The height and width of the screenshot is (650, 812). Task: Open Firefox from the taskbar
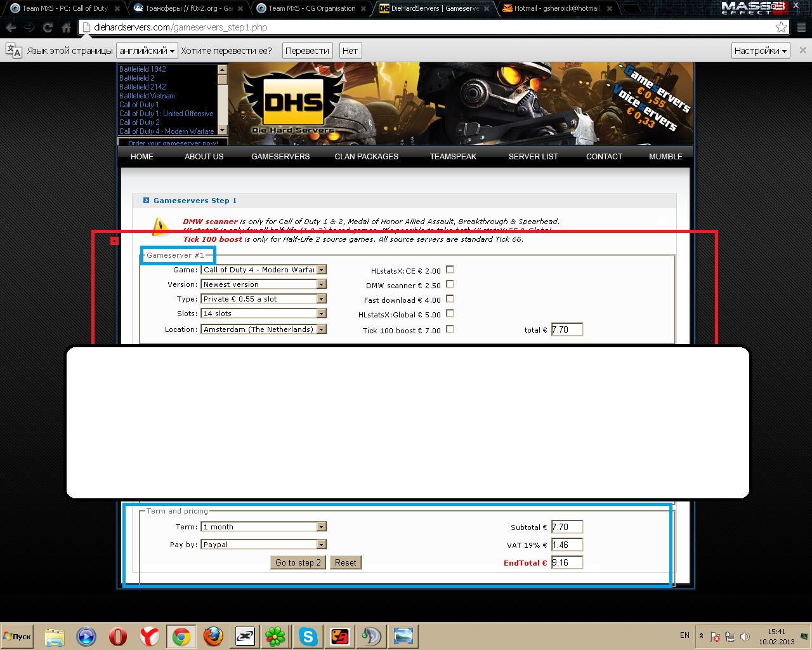tap(213, 637)
